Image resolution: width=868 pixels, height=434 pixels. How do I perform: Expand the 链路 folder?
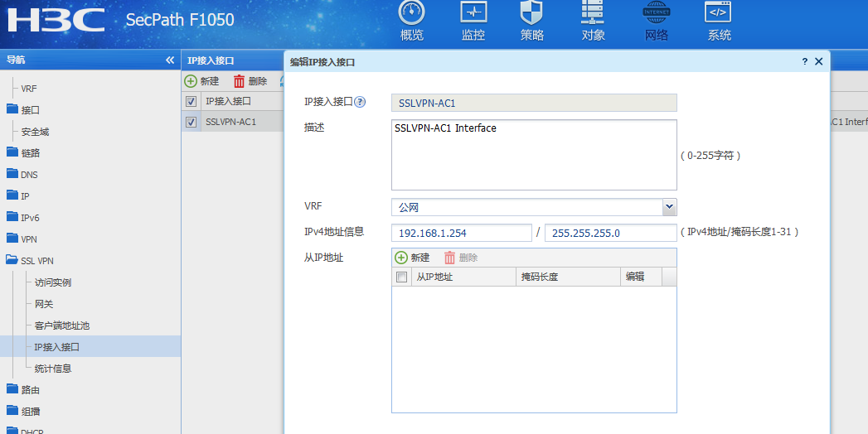(x=12, y=152)
